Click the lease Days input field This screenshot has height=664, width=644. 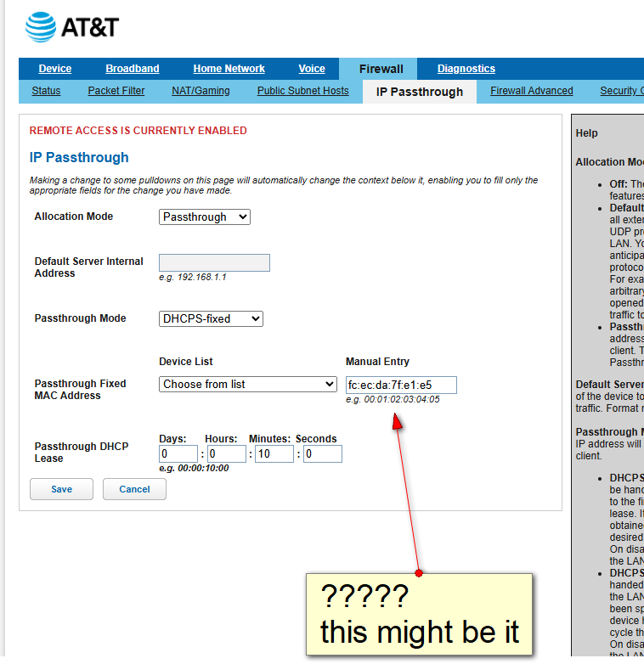click(178, 454)
